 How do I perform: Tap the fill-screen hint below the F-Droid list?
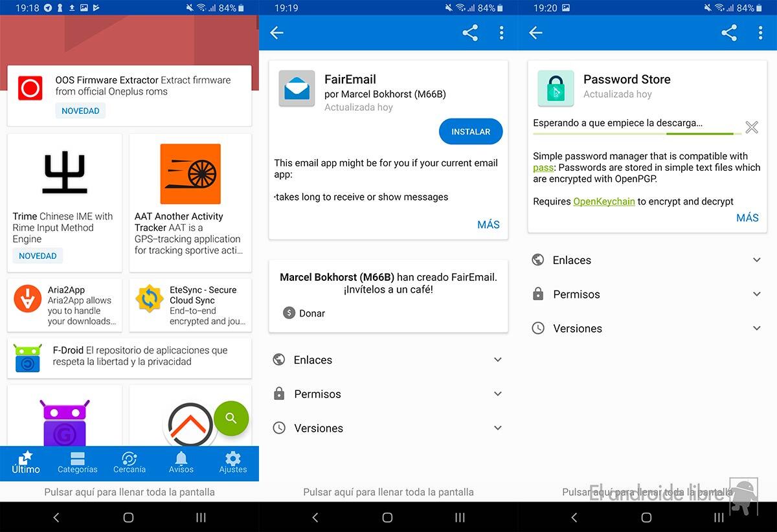coord(129,492)
